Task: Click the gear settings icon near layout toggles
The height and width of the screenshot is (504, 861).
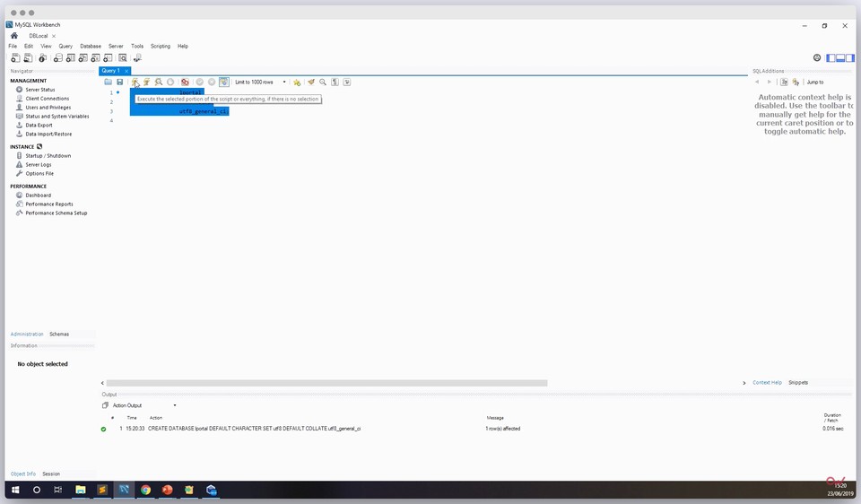Action: coord(817,57)
